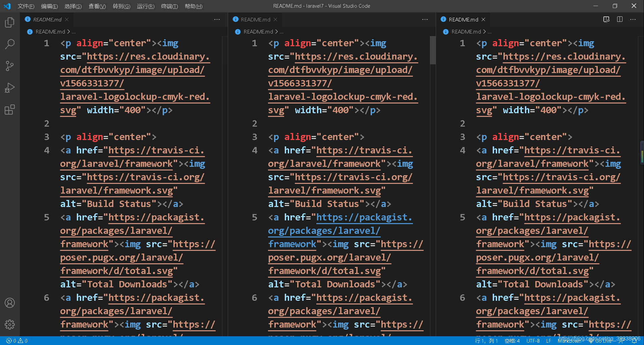This screenshot has width=644, height=345.
Task: Open the 文件 (File) menu
Action: point(26,6)
